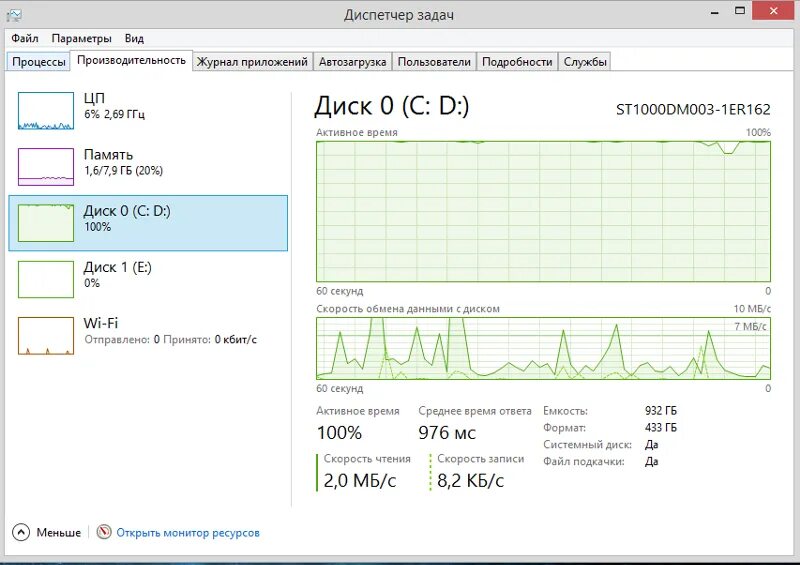Screen dimensions: 800x565
Task: Open the Файл menu
Action: [x=24, y=38]
